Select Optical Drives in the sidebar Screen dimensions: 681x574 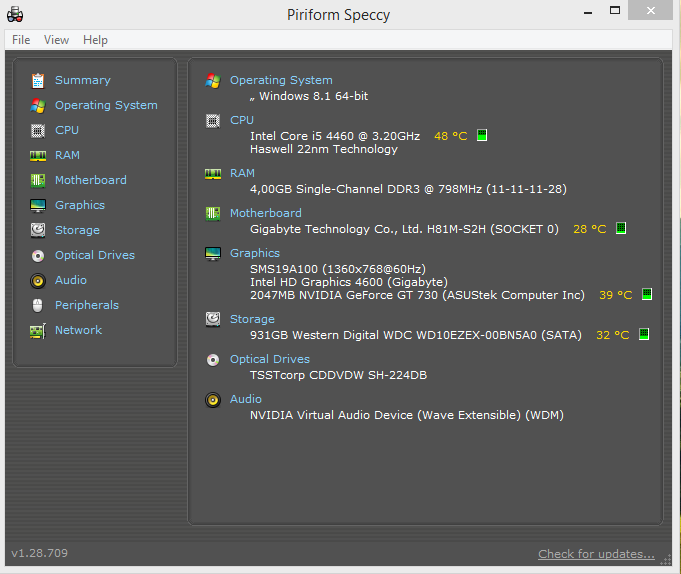pos(95,255)
